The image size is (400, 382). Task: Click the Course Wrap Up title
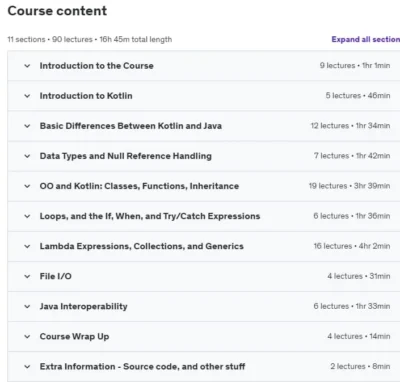click(x=74, y=336)
